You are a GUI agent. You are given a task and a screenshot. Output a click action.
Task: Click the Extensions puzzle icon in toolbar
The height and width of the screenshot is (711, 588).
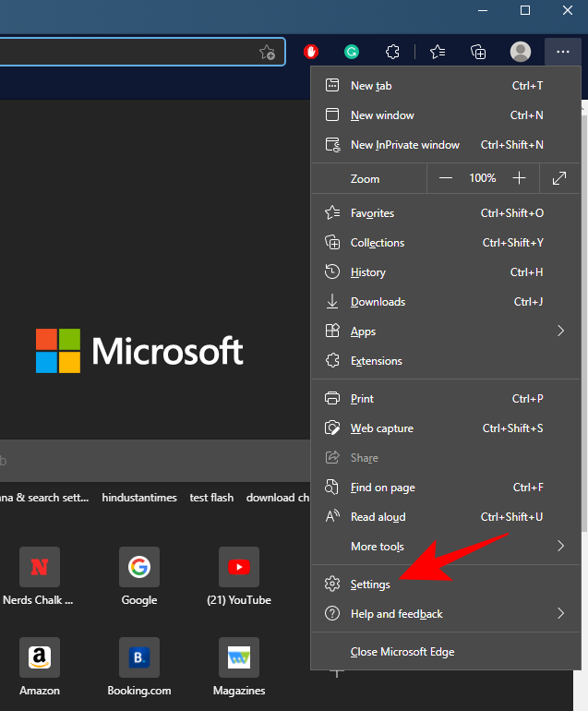(391, 52)
